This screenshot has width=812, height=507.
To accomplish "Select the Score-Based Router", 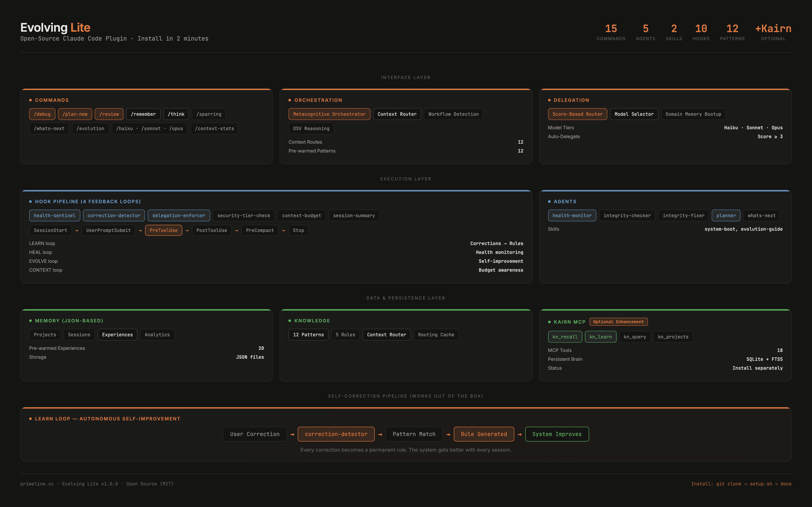I will [x=577, y=114].
